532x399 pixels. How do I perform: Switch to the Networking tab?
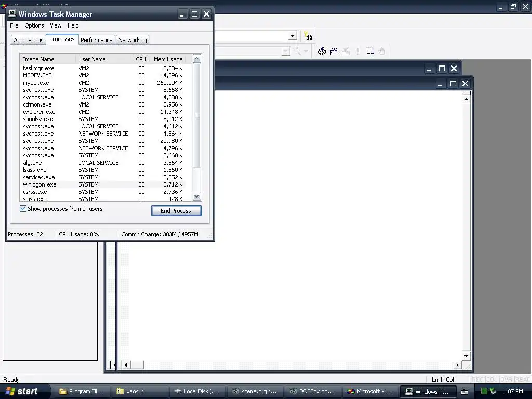coord(132,39)
